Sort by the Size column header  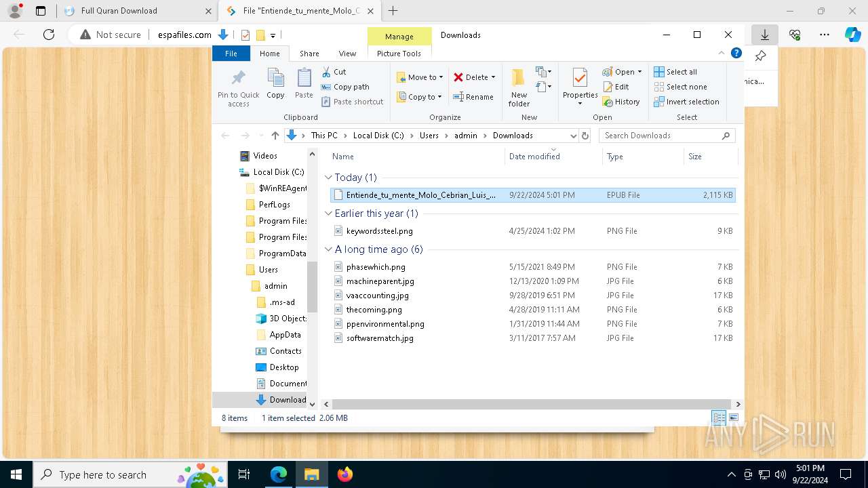tap(709, 157)
